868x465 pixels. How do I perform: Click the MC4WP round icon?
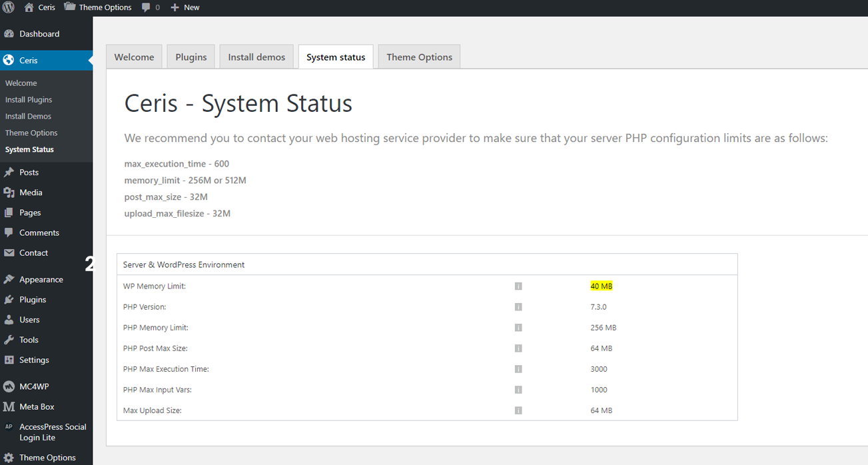pyautogui.click(x=9, y=386)
